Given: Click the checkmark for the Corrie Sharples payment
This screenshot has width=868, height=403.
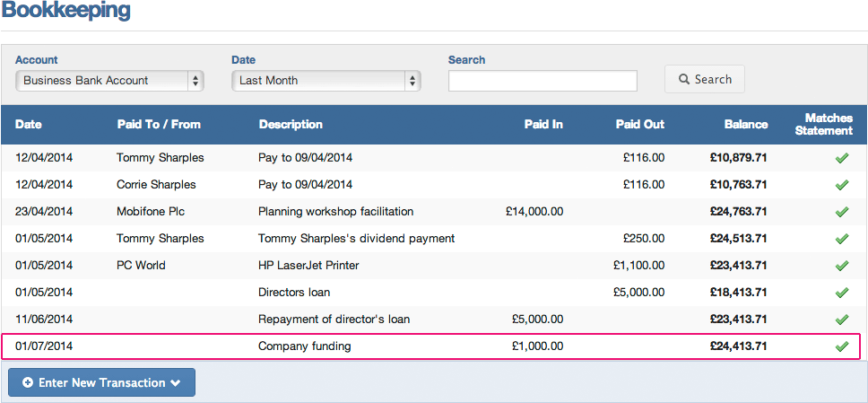Looking at the screenshot, I should 841,185.
